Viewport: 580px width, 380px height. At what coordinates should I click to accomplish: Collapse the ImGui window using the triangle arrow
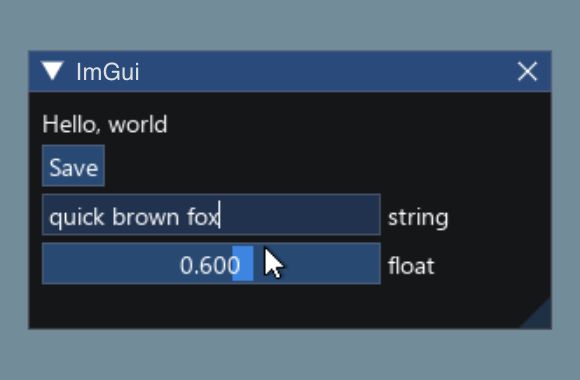point(52,70)
